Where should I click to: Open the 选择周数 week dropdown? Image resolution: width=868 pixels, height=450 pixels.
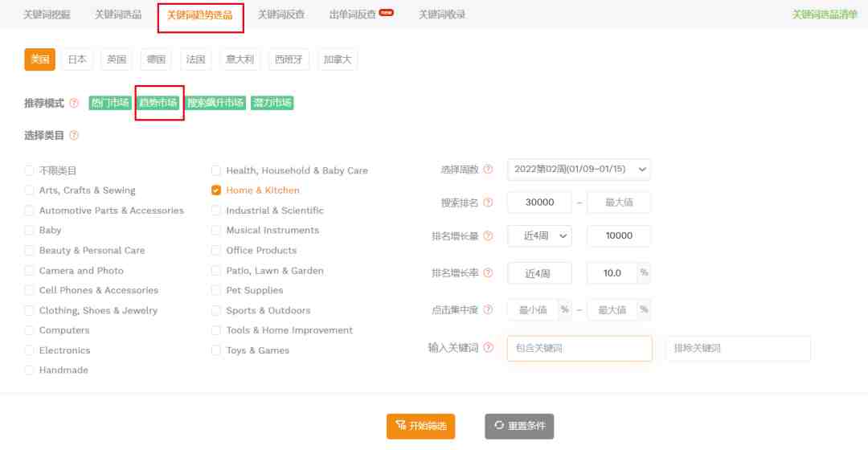tap(579, 170)
